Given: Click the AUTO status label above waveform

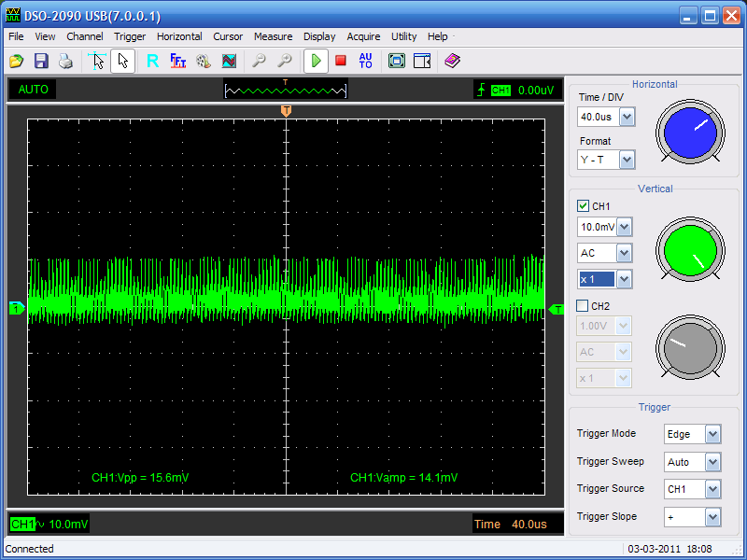Looking at the screenshot, I should pyautogui.click(x=33, y=90).
